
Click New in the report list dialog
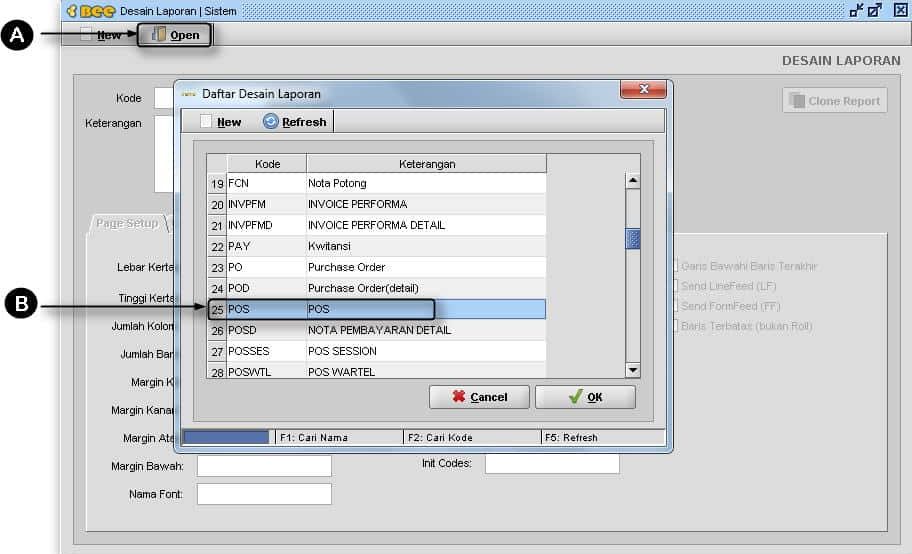point(221,122)
